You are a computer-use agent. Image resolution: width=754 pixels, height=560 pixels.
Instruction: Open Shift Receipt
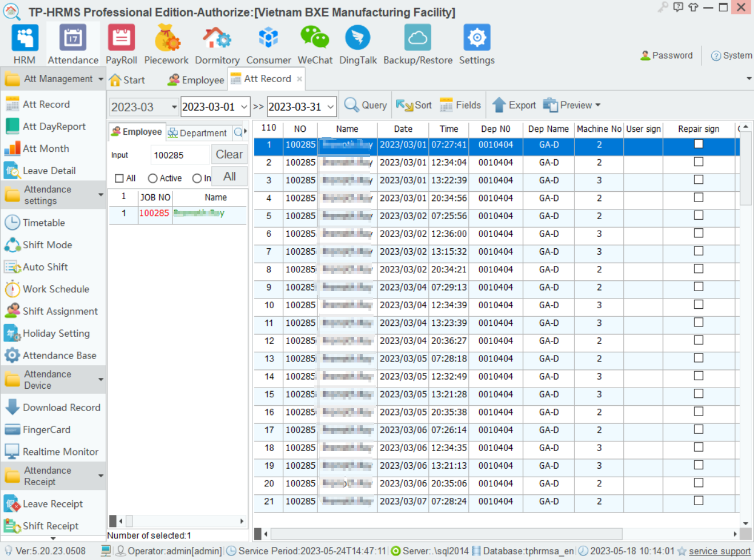point(50,526)
